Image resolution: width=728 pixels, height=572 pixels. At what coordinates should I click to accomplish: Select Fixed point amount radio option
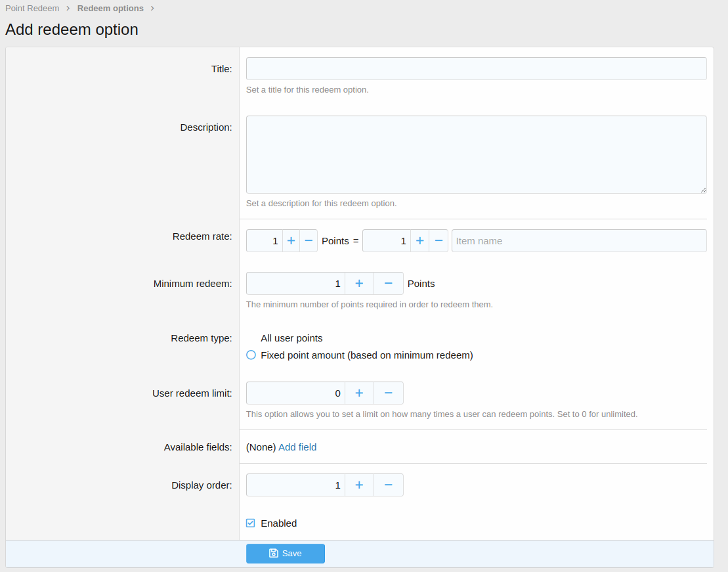pyautogui.click(x=251, y=355)
